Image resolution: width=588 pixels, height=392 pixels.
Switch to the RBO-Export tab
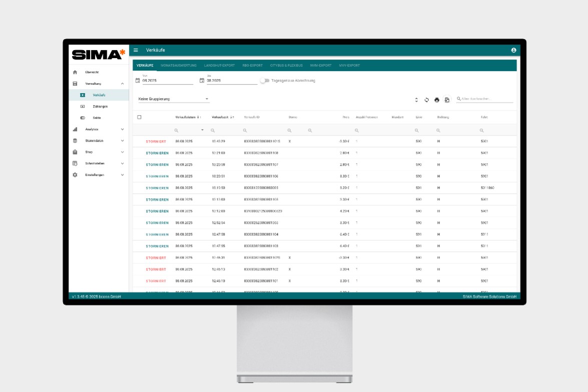click(x=252, y=65)
